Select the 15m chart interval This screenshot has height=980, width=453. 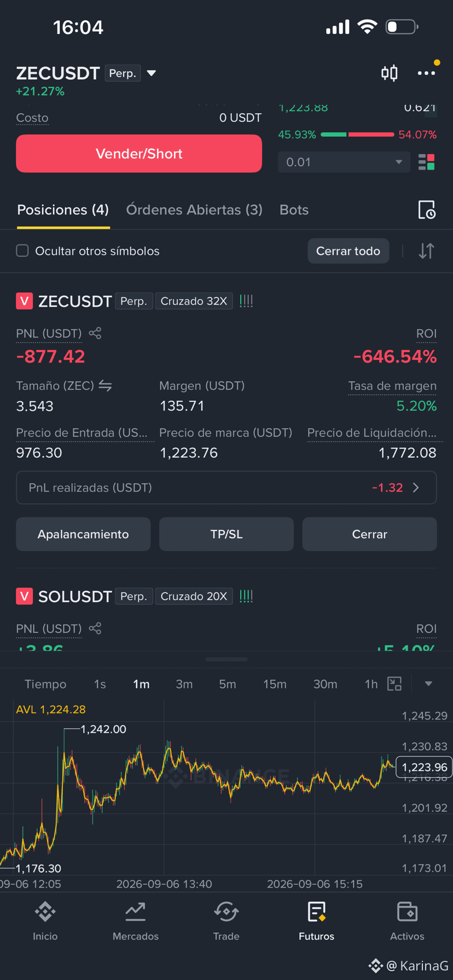(275, 684)
